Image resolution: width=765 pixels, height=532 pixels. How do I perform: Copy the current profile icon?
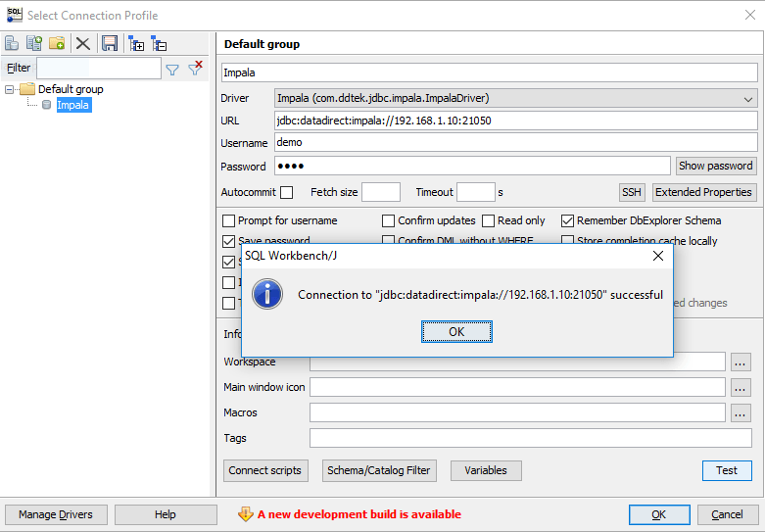point(34,44)
